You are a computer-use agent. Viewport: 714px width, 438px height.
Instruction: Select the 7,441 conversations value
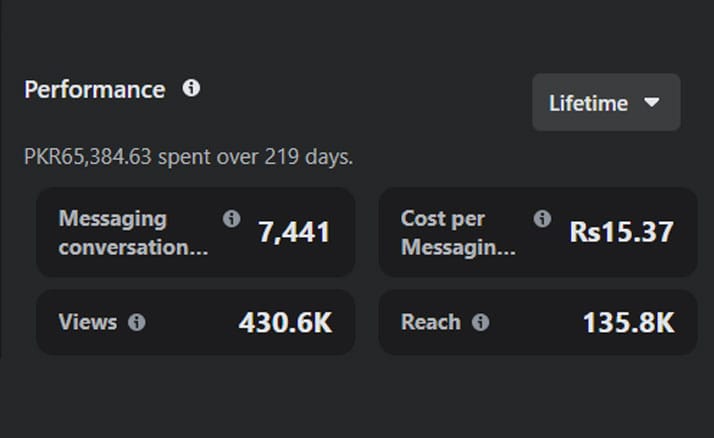pos(294,233)
